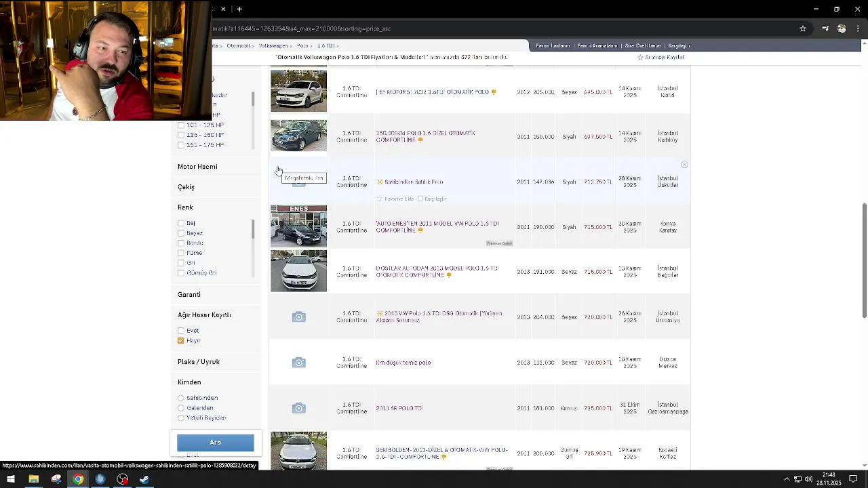
Task: Check the Bej color filter
Action: click(181, 223)
